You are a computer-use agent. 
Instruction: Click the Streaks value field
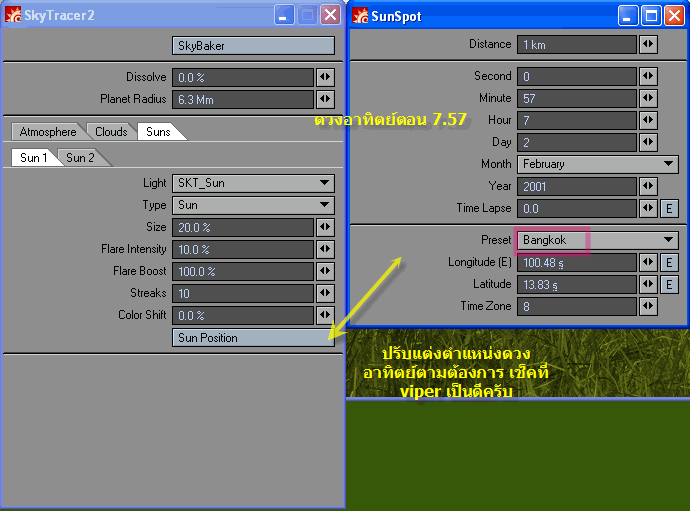[243, 294]
